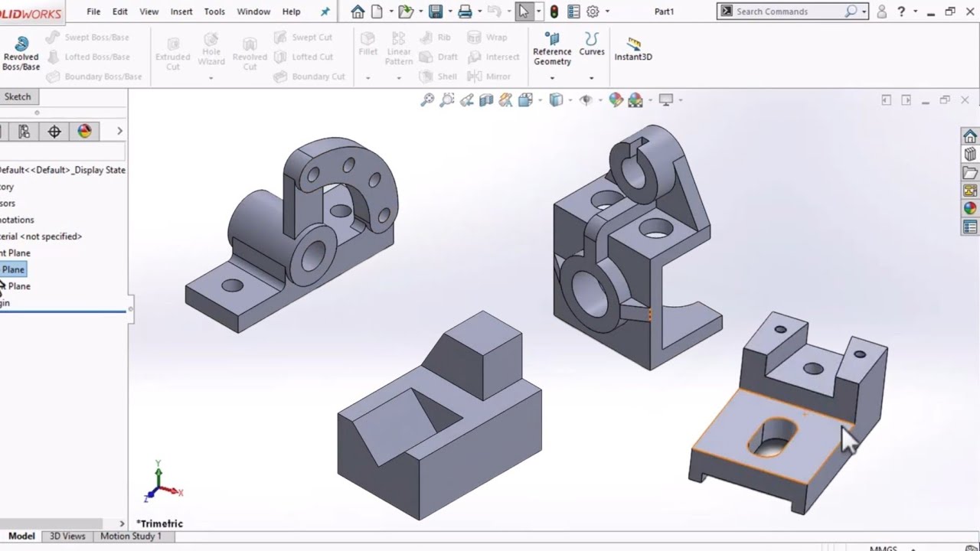Click the Print icon
Screen dimensions: 980x551
[465, 11]
